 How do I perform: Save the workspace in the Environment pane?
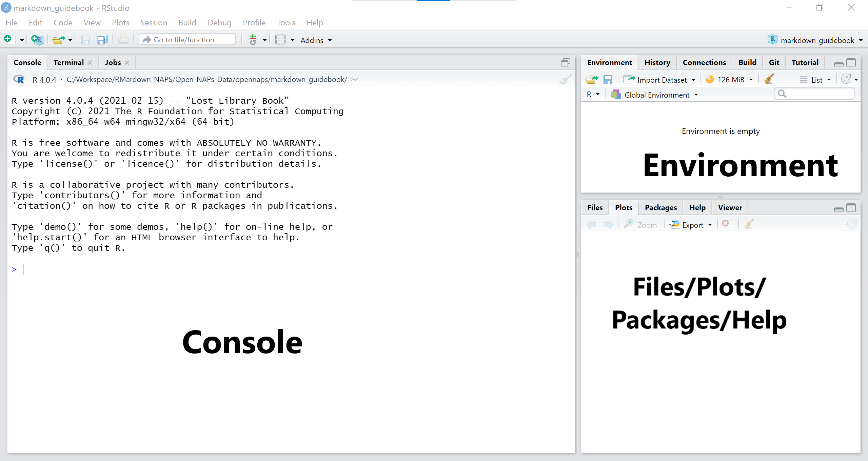608,79
